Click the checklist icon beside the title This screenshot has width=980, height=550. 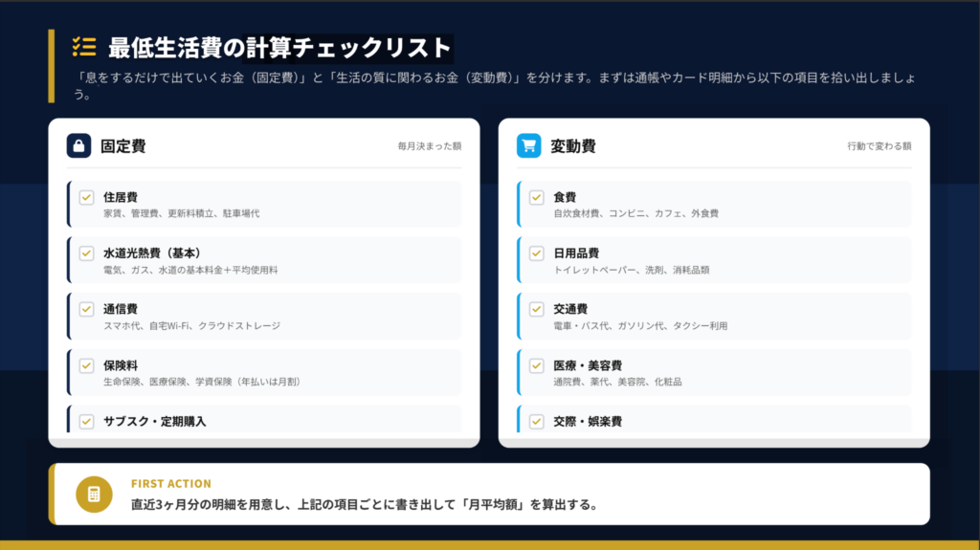coord(84,47)
